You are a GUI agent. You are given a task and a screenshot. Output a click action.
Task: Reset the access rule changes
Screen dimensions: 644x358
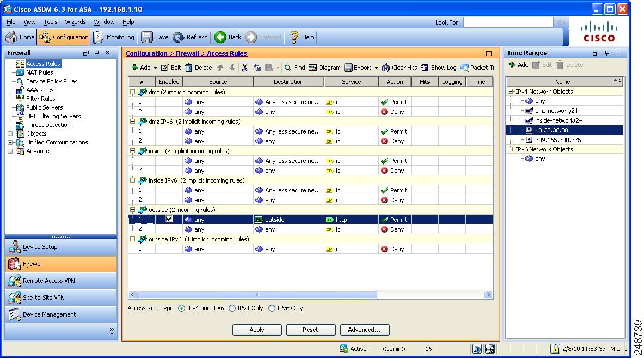(x=311, y=330)
